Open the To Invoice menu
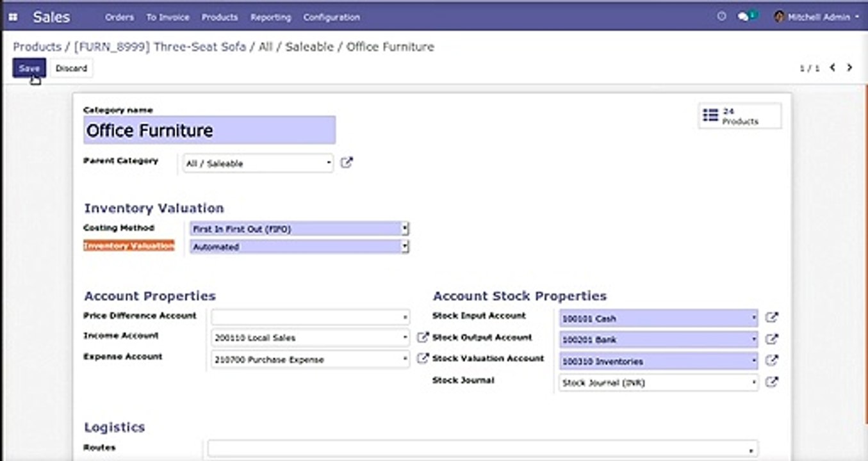The image size is (868, 461). coord(168,17)
